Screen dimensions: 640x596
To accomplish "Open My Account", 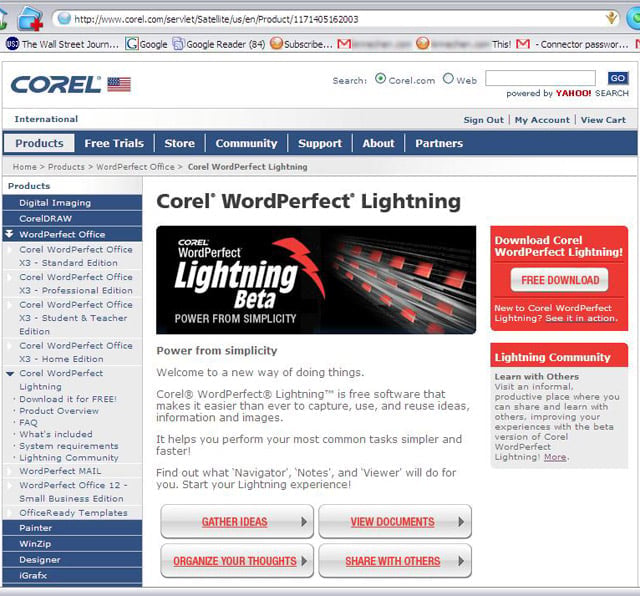I will pyautogui.click(x=542, y=120).
